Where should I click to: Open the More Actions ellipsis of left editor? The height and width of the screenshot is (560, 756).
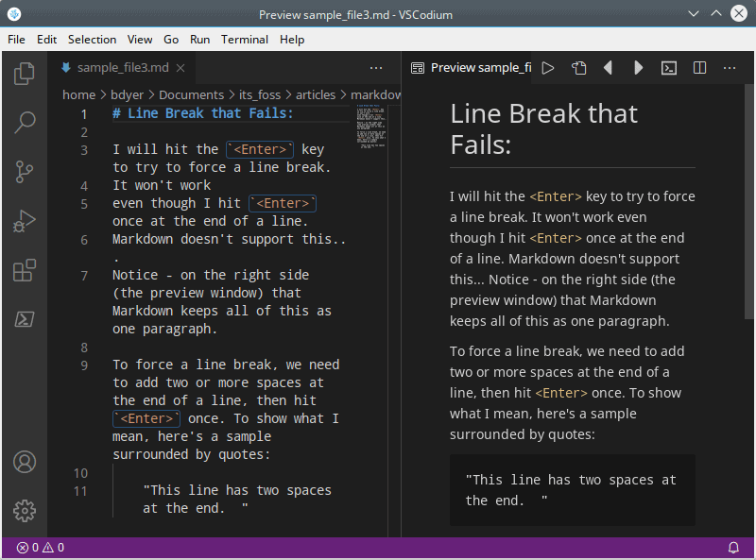pyautogui.click(x=376, y=68)
